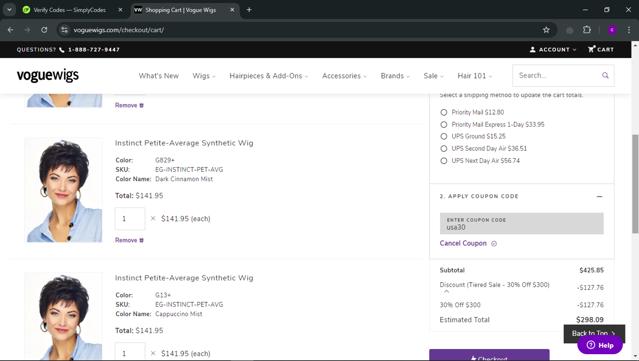Click the SKU EG-INSTINCT-PET-AVG of G829+ wig
This screenshot has width=639, height=361.
(189, 169)
